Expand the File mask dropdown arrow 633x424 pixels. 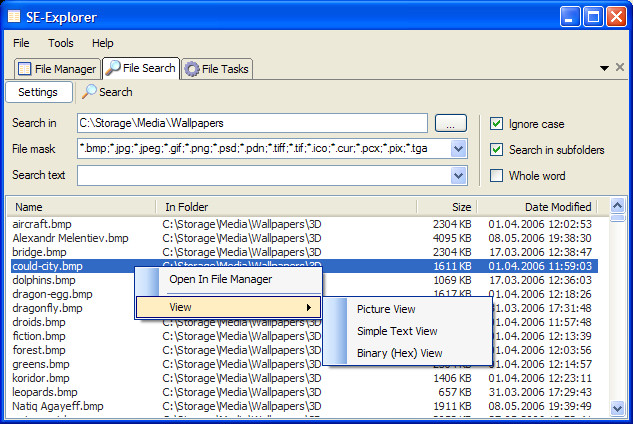coord(458,149)
